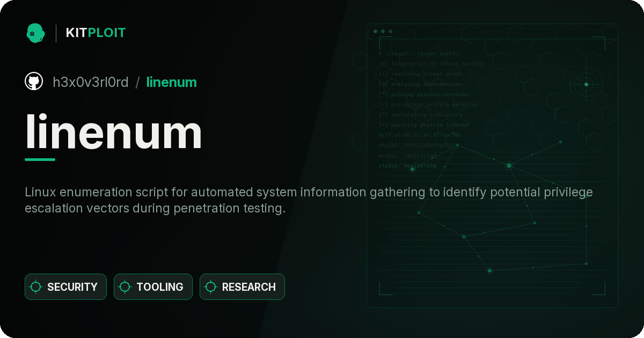Click the 'resolving threat graph' terminal line
Screen dimensions: 644x338
pos(420,74)
